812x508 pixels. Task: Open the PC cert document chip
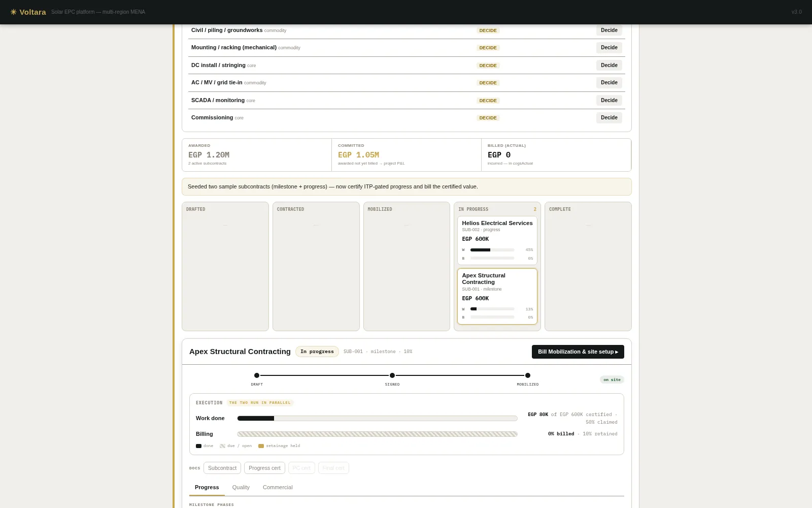tap(301, 468)
